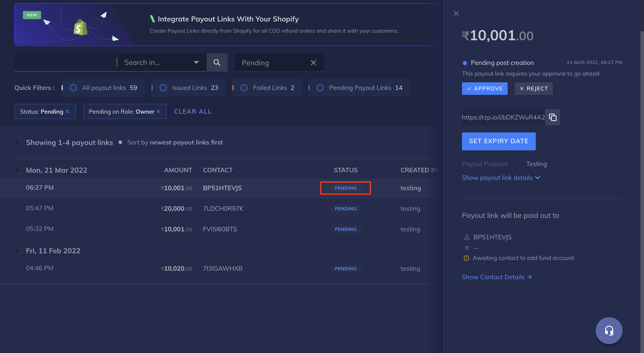
Task: Click CLEAR ALL filters link
Action: coord(193,111)
